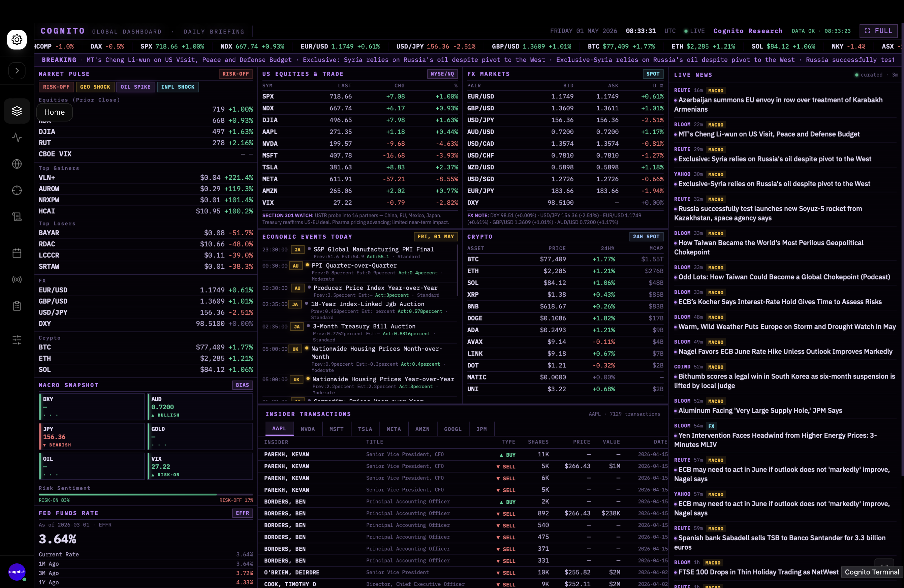Open the Home layers icon in sidebar
This screenshot has height=588, width=904.
(17, 111)
